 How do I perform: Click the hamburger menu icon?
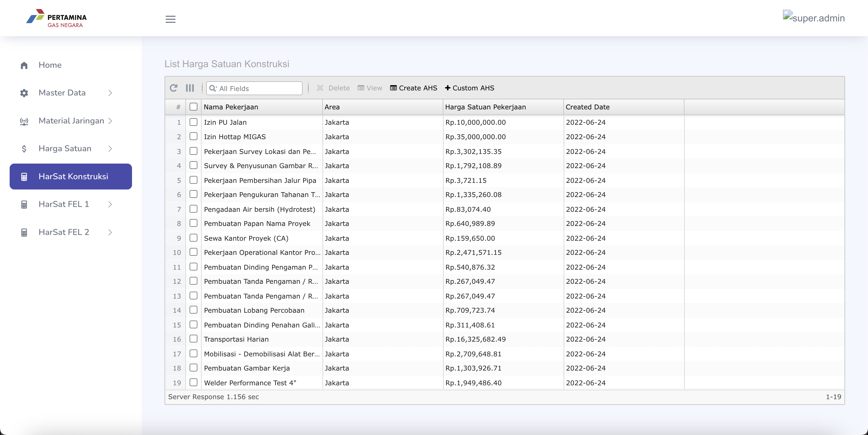pos(171,19)
